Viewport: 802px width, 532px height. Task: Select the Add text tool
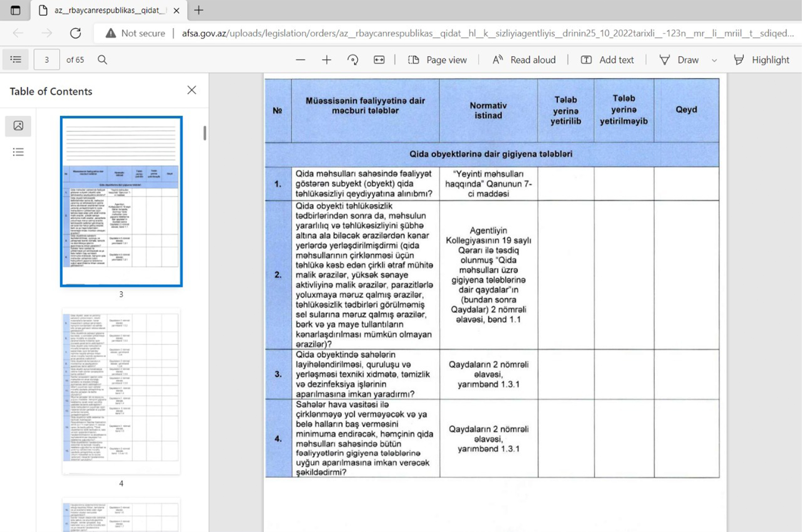click(607, 60)
